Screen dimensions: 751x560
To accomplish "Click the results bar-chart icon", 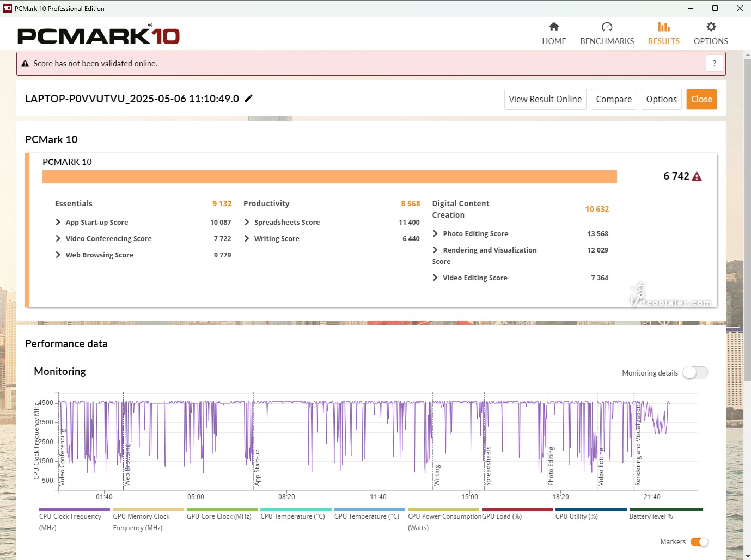I will (x=663, y=27).
